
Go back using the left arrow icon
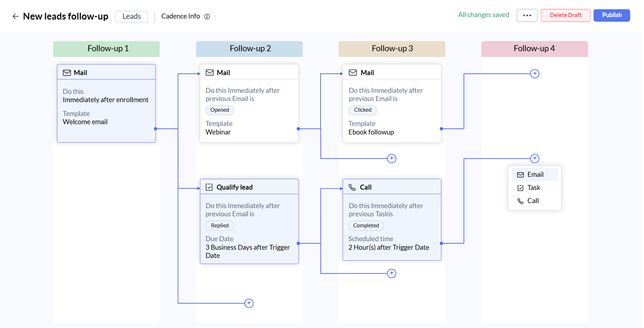(15, 16)
